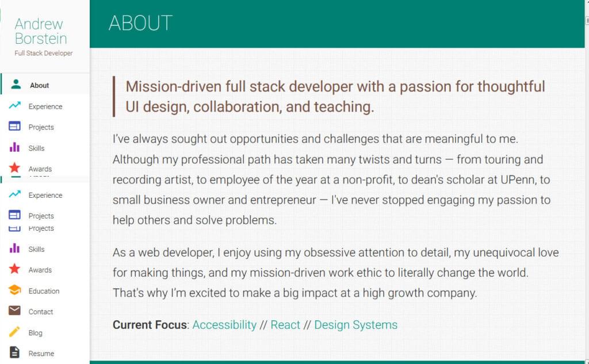Viewport: 589px width, 364px height.
Task: Click the Full Stack Developer subtitle text
Action: click(x=43, y=53)
